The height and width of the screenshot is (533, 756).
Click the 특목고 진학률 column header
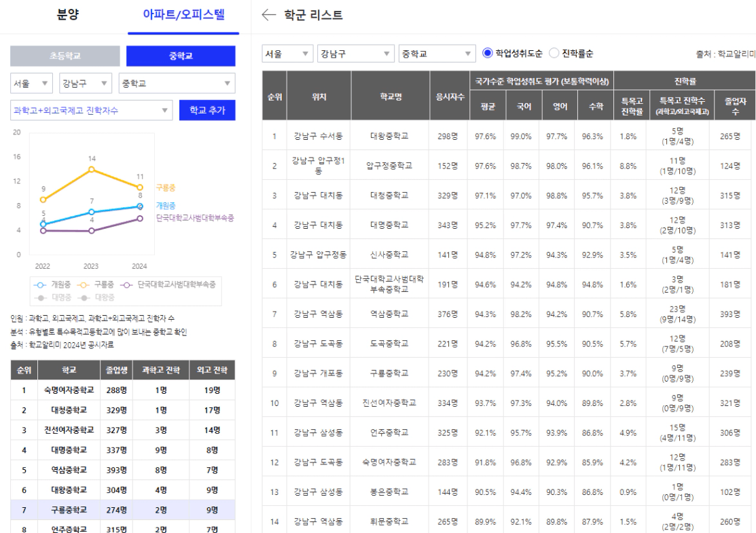pyautogui.click(x=632, y=106)
